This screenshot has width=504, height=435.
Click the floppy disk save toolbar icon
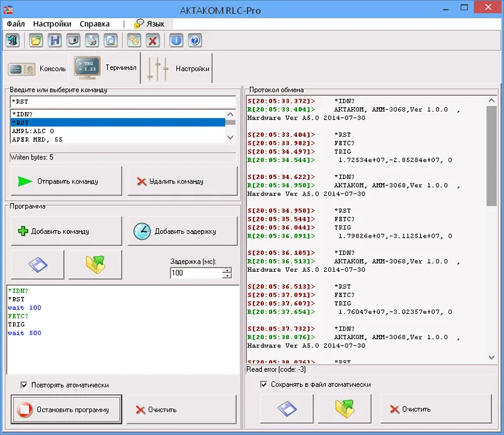(55, 41)
